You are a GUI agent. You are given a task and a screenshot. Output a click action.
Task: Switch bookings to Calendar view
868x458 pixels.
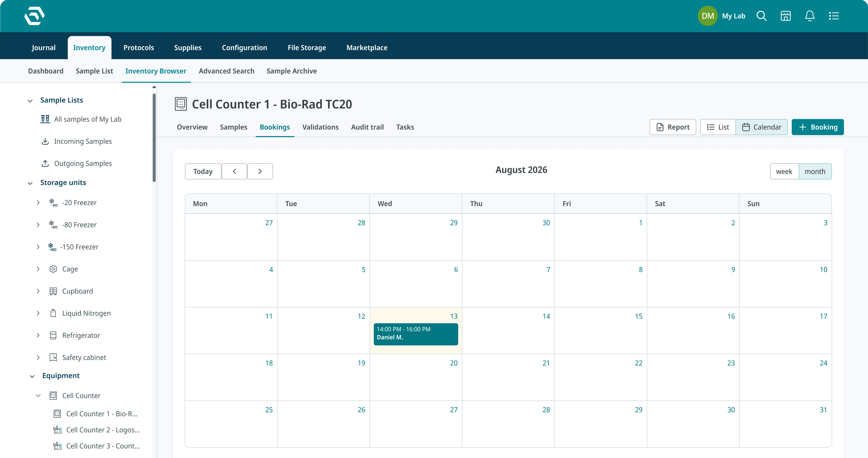click(762, 127)
